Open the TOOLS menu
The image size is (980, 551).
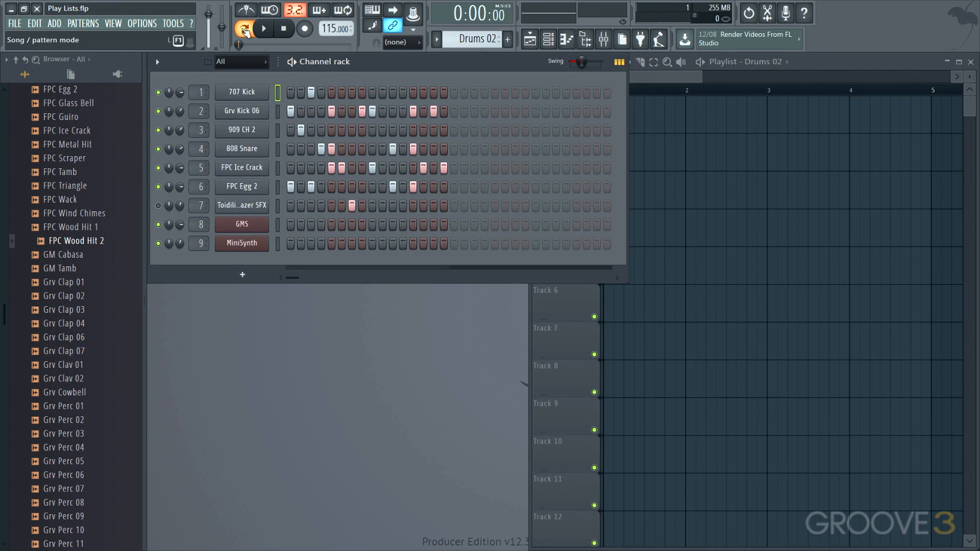(x=173, y=23)
